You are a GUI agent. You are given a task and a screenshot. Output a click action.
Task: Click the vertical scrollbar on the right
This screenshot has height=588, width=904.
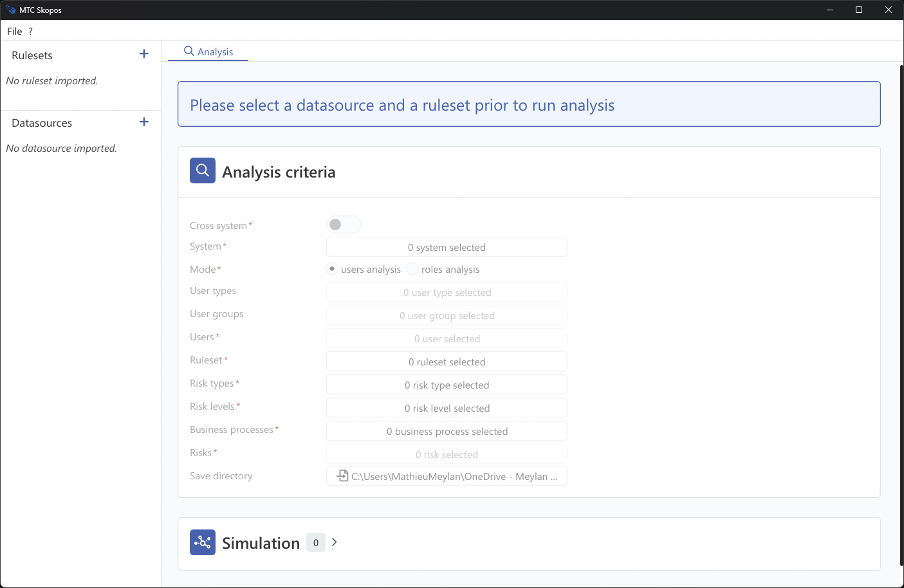(901, 315)
